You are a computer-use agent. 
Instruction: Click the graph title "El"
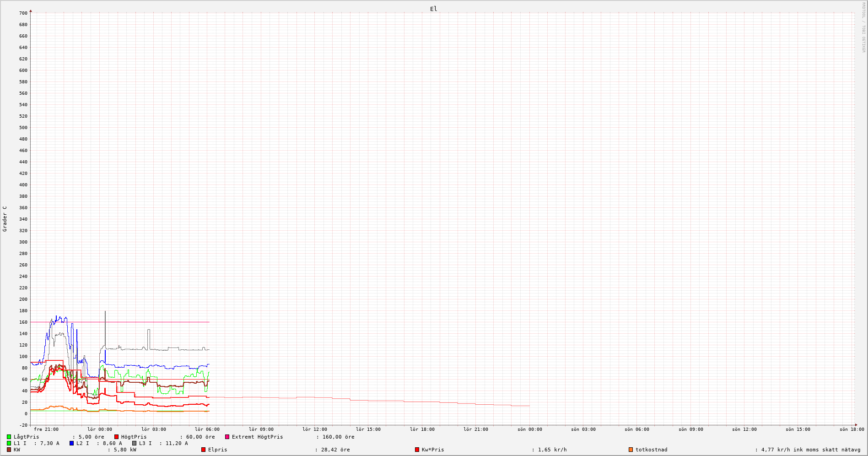point(433,9)
